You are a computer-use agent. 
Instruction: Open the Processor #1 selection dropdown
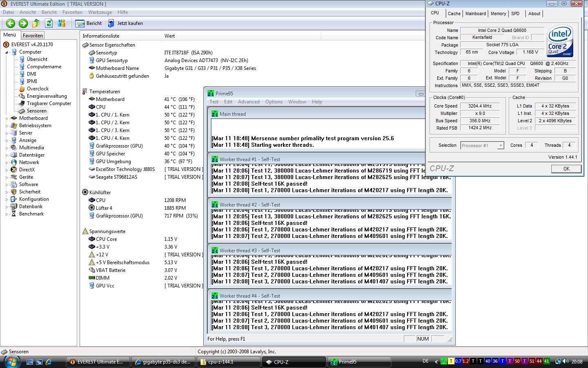point(482,146)
